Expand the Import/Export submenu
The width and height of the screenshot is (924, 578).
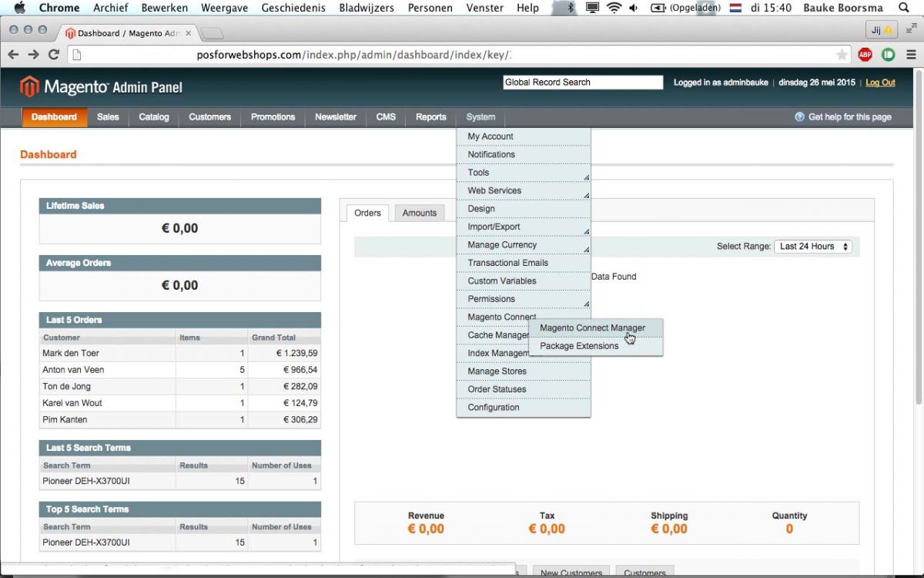coord(524,227)
